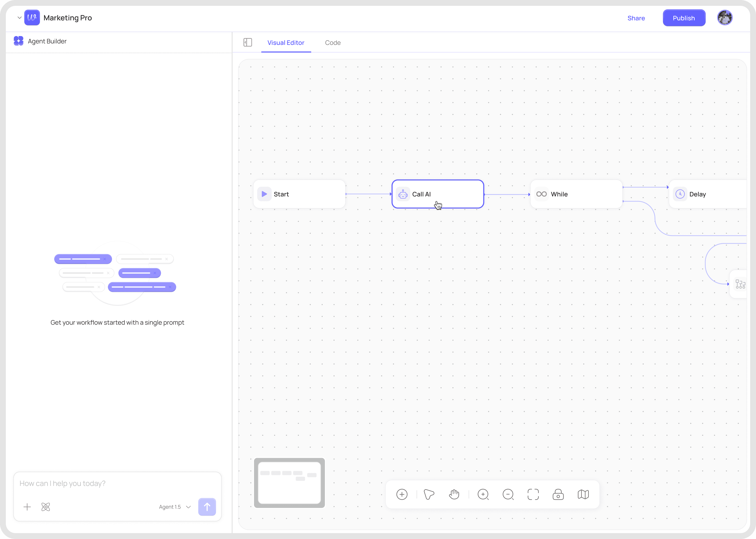Click the While loop node
The width and height of the screenshot is (756, 539).
[576, 194]
